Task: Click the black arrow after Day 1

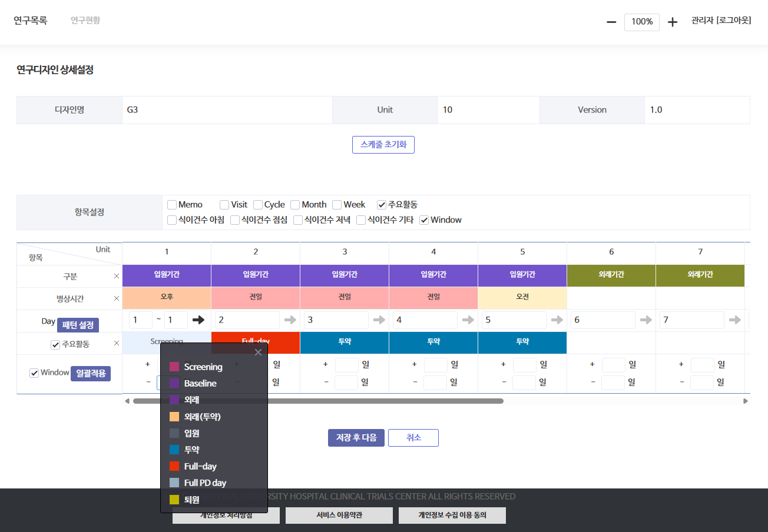Action: coord(199,320)
